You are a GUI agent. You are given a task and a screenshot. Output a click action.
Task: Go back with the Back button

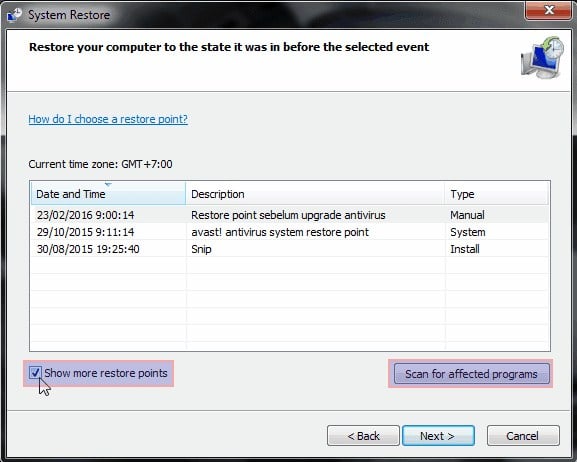(x=363, y=436)
